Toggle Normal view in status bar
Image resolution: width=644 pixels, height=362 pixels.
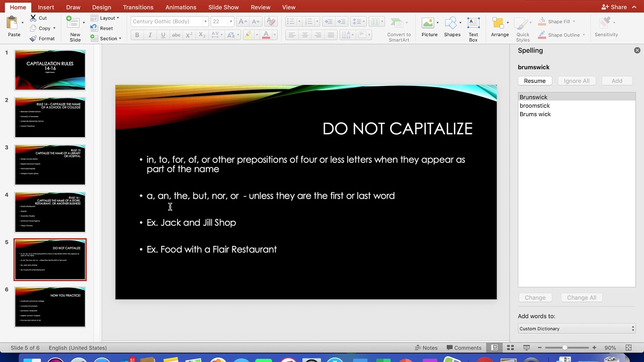tap(495, 348)
